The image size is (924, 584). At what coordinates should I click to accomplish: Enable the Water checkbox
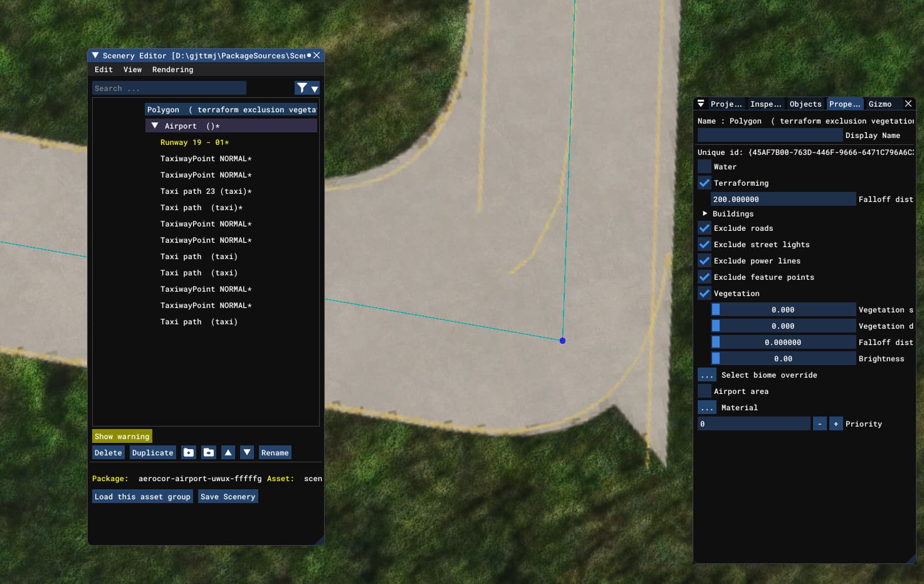tap(705, 167)
